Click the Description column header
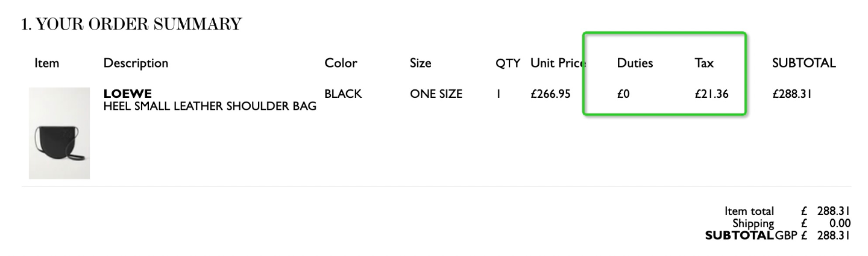The width and height of the screenshot is (868, 256). tap(136, 63)
